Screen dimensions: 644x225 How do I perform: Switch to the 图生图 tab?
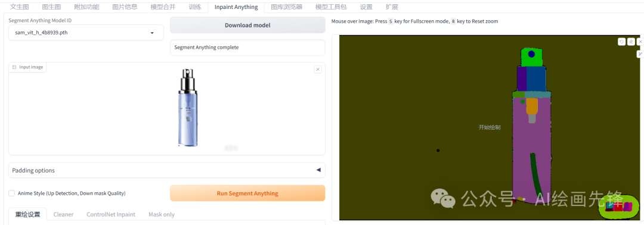pos(51,7)
